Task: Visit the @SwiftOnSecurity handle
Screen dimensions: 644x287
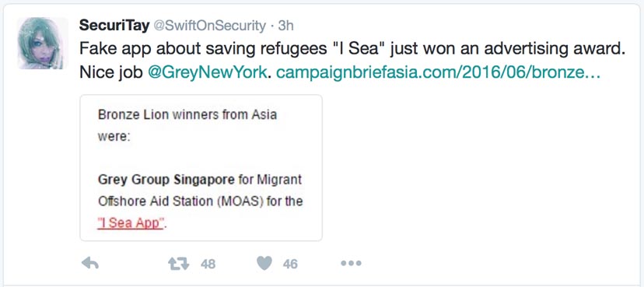Action: [x=209, y=26]
